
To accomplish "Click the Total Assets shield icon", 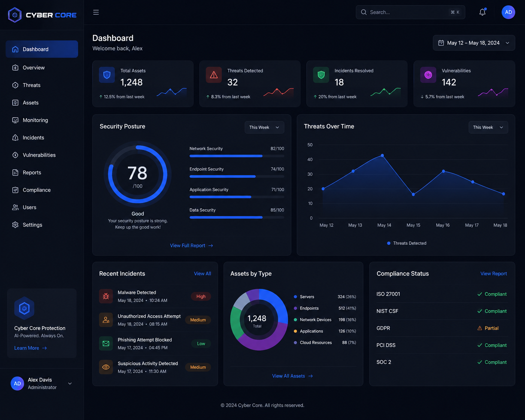I will pyautogui.click(x=107, y=75).
